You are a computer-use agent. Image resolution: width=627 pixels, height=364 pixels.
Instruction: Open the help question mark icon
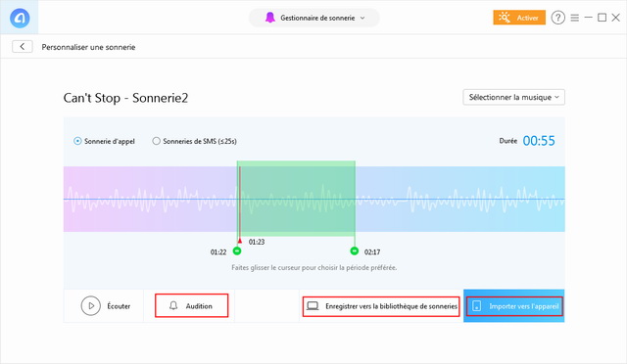point(557,18)
